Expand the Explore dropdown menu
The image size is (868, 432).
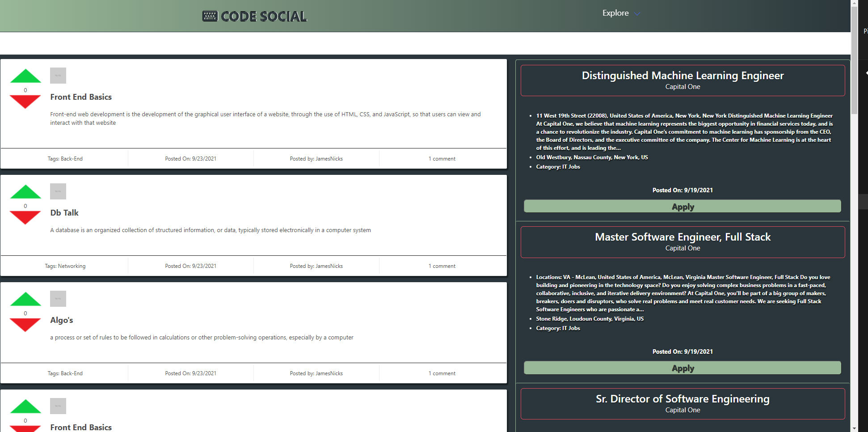click(x=621, y=13)
